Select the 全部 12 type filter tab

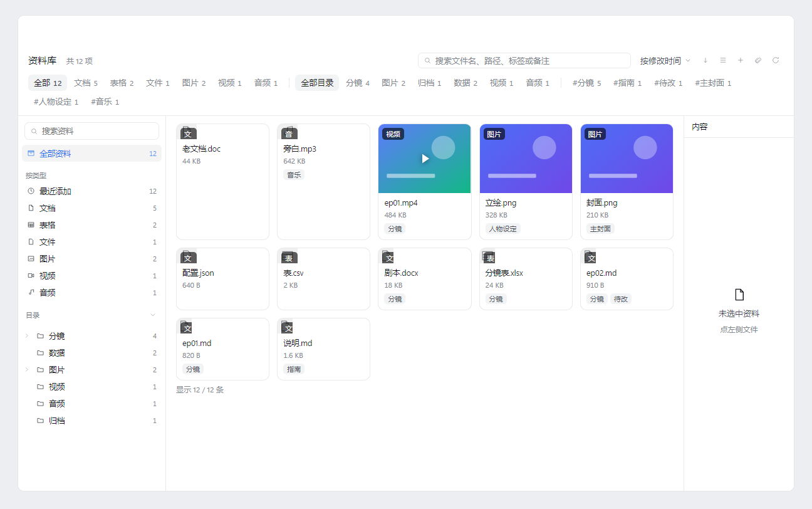(x=48, y=83)
